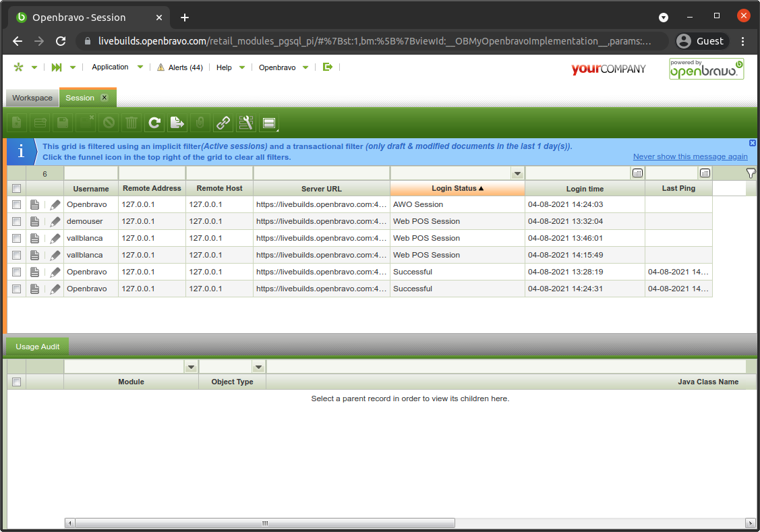This screenshot has width=760, height=532.
Task: Click the export to spreadsheet icon
Action: 177,123
